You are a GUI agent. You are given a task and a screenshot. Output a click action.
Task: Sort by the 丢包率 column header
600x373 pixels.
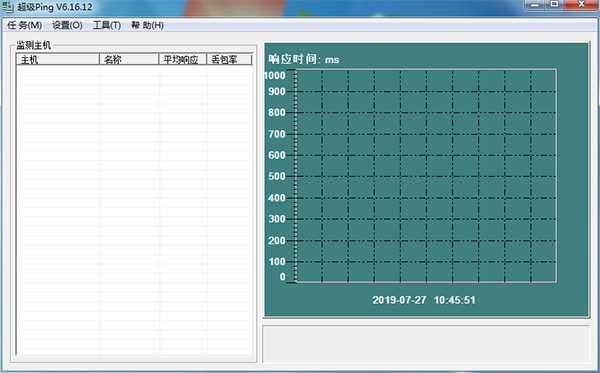pos(229,59)
